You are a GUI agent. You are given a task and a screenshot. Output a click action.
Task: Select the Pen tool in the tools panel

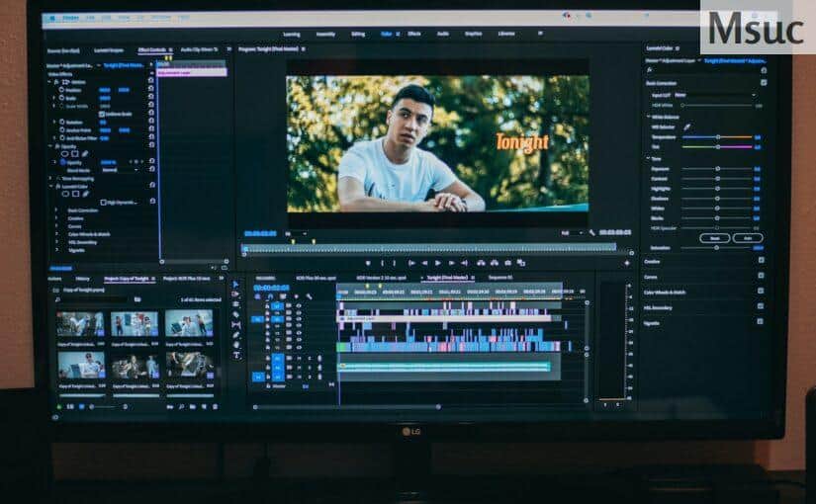235,335
